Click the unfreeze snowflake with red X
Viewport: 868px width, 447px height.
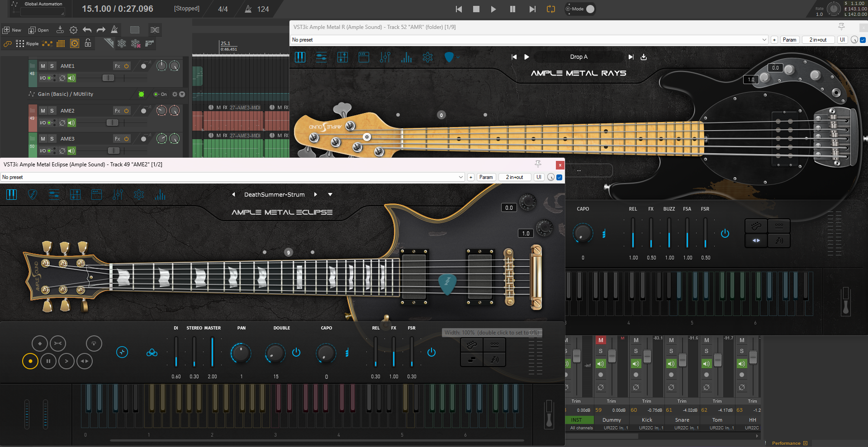[x=135, y=43]
